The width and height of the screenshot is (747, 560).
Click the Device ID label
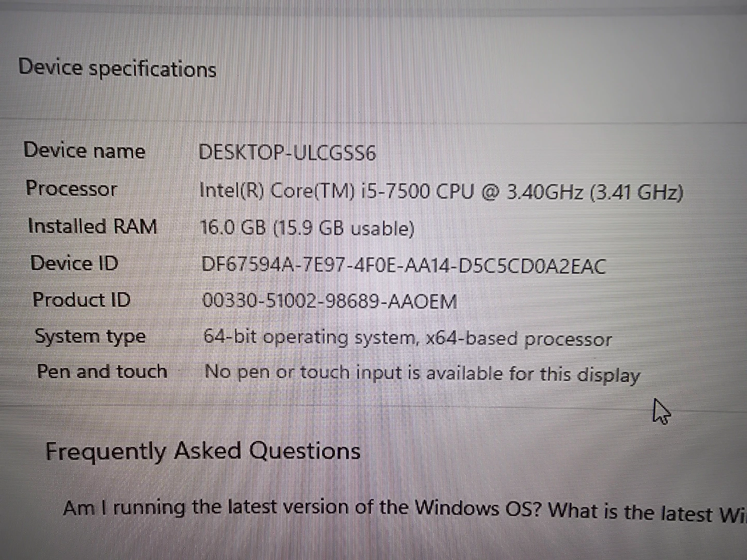75,263
